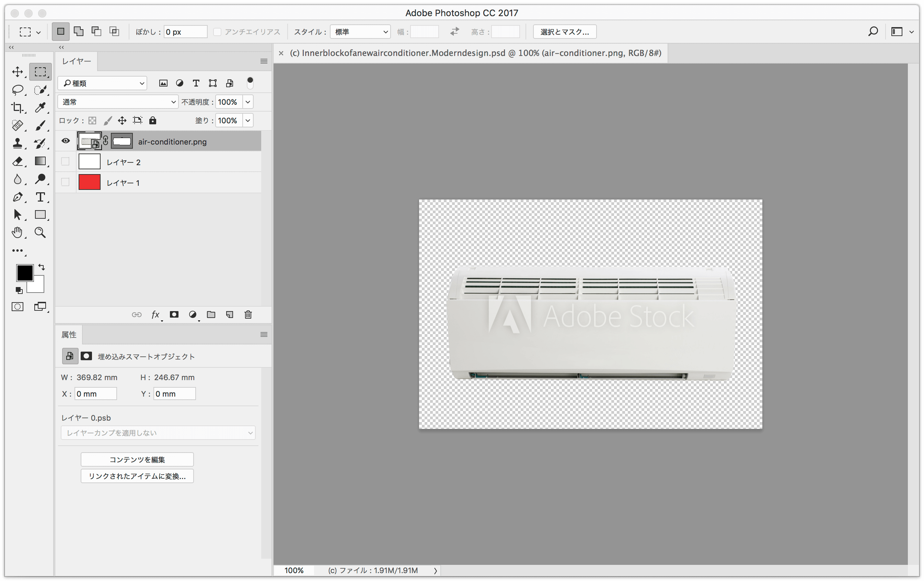The width and height of the screenshot is (924, 581).
Task: Click the red レイヤー 1 thumbnail
Action: pyautogui.click(x=89, y=182)
